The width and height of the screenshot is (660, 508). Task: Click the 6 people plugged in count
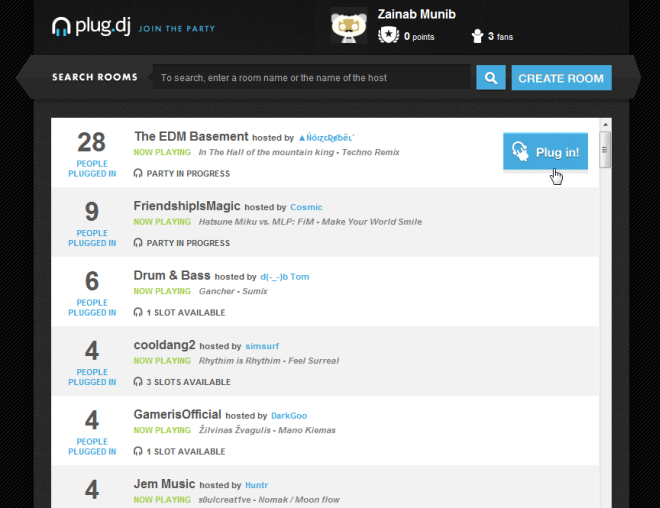coord(92,281)
